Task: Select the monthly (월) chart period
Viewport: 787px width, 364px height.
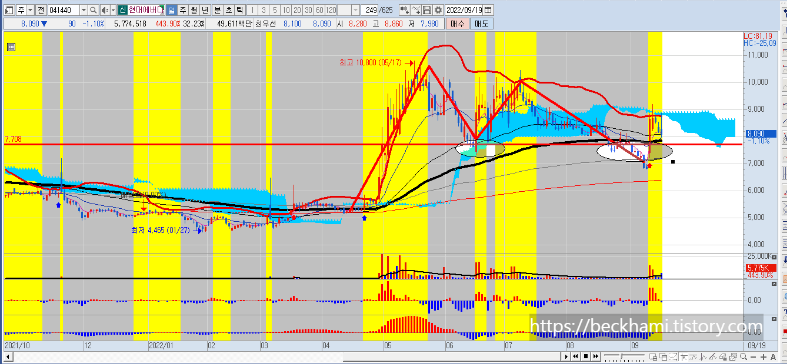Action: pyautogui.click(x=194, y=10)
